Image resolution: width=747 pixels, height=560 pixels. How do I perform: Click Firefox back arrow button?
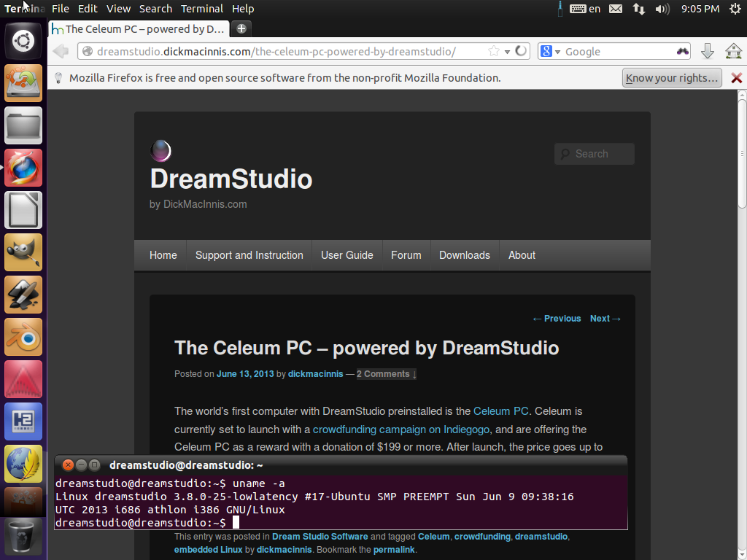(x=61, y=51)
